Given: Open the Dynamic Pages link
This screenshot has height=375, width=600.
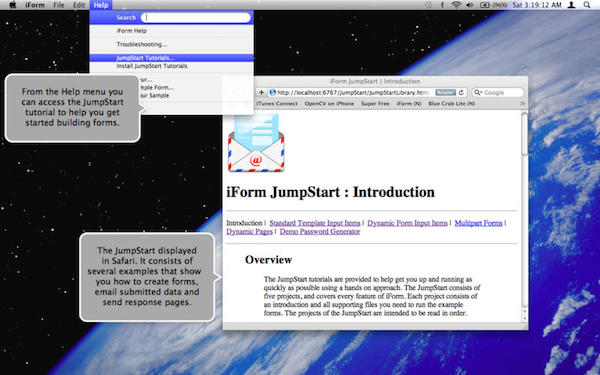Looking at the screenshot, I should click(x=249, y=232).
